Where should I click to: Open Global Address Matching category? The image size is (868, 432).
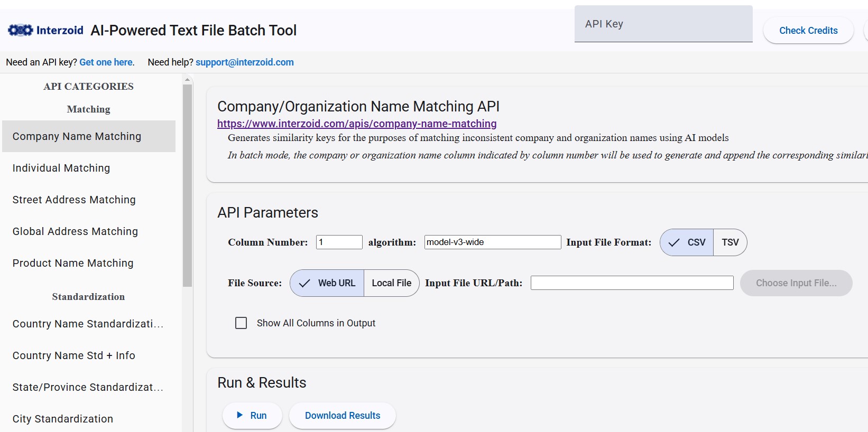click(x=89, y=231)
